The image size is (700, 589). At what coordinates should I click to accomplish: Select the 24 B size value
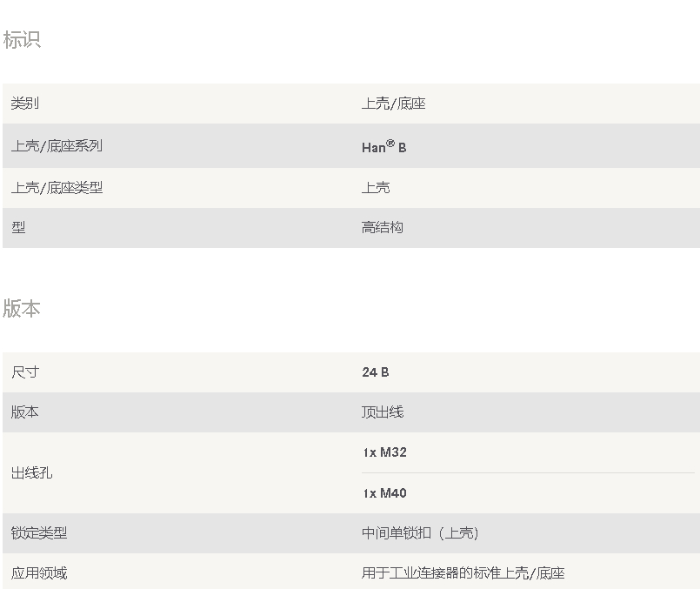pyautogui.click(x=376, y=371)
